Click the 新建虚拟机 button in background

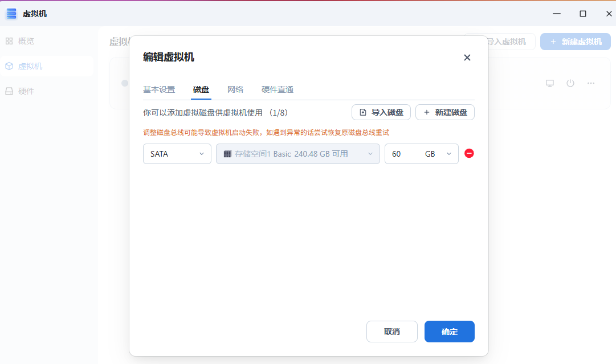pyautogui.click(x=575, y=42)
